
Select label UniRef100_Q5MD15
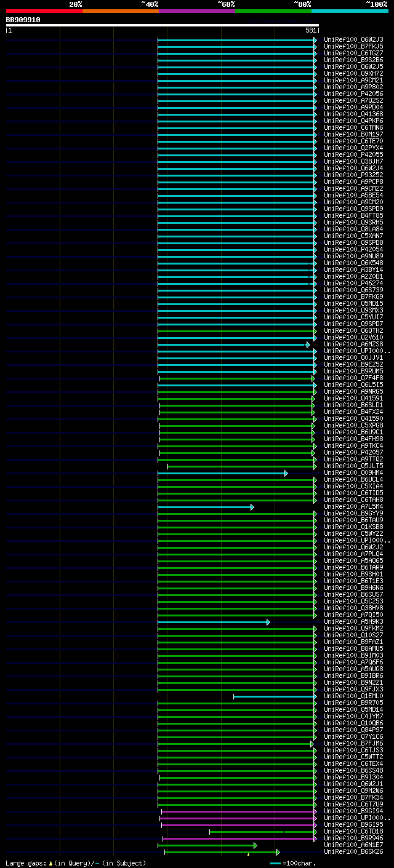tap(353, 303)
